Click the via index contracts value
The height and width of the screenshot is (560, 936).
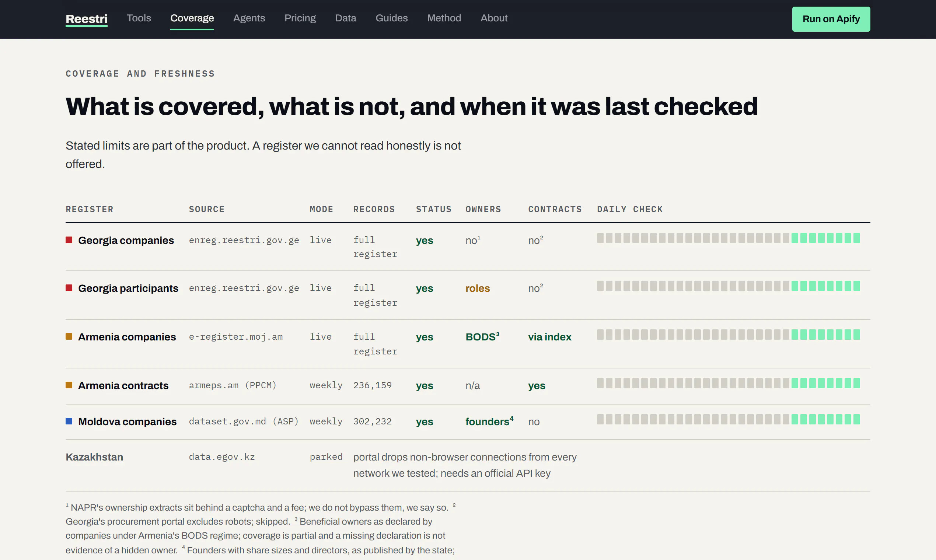(x=549, y=337)
